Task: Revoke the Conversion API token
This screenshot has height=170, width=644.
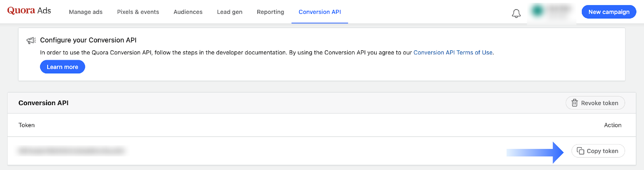Action: [595, 103]
